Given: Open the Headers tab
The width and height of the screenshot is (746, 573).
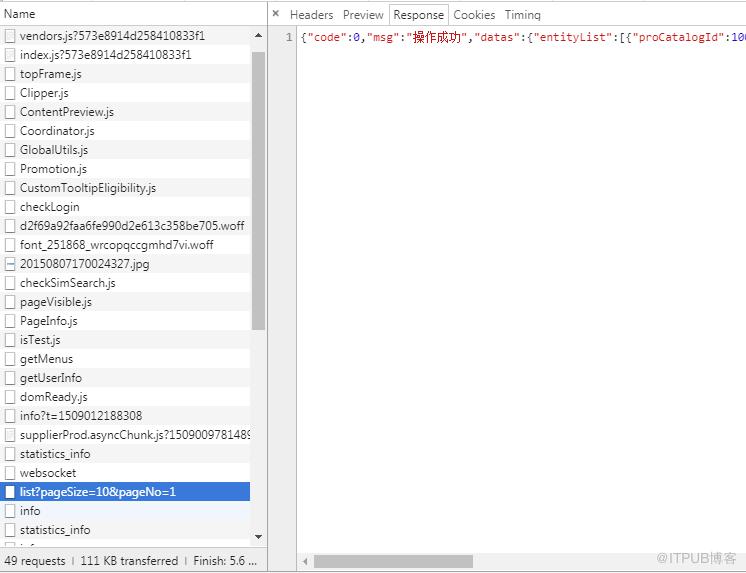Looking at the screenshot, I should 312,15.
